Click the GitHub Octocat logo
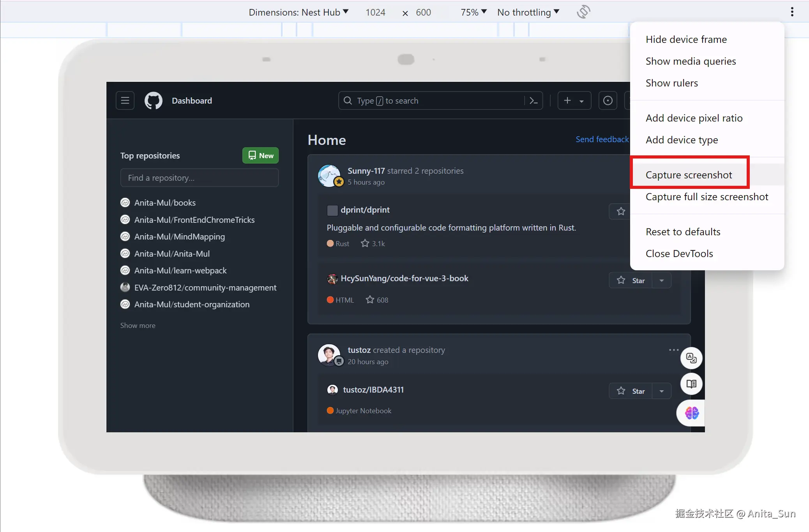This screenshot has height=532, width=809. click(x=154, y=101)
